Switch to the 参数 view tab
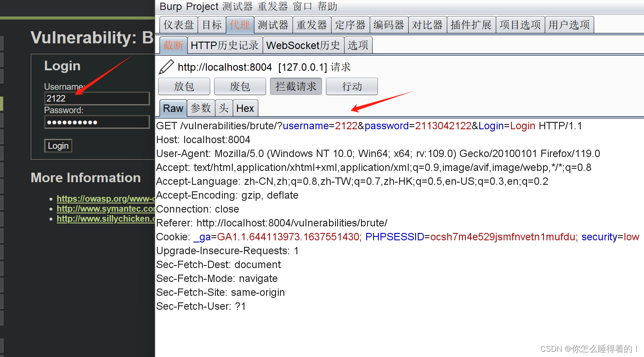 pyautogui.click(x=201, y=108)
